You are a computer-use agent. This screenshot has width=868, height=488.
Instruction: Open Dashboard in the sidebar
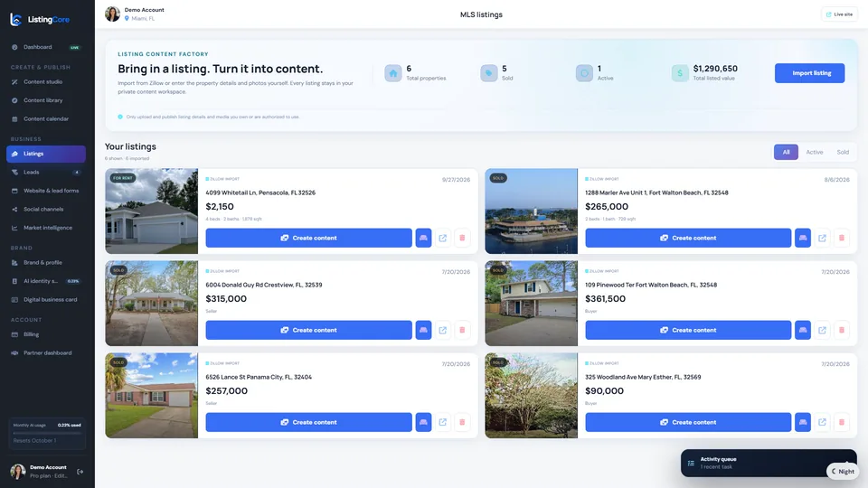click(x=46, y=47)
